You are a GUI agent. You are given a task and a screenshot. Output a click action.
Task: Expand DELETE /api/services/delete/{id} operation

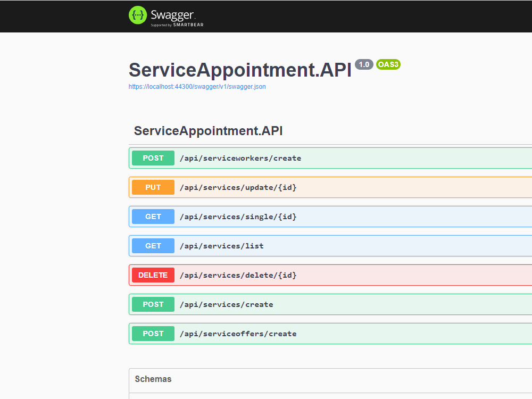click(330, 275)
